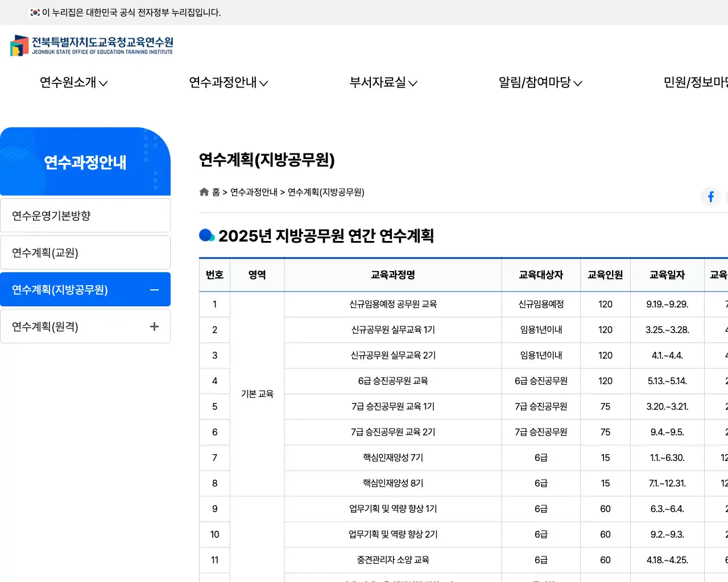Click 7급 승진공무원 교육 2기 cell
This screenshot has width=728, height=582.
click(393, 432)
